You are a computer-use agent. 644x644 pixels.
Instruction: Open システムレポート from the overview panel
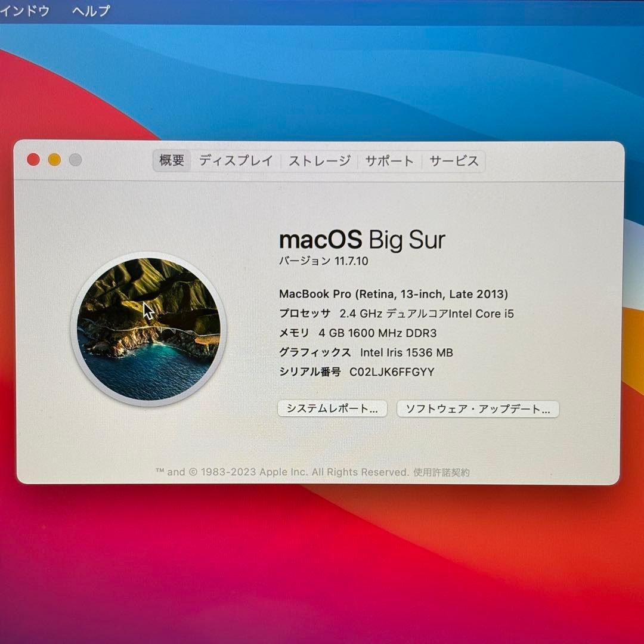pos(332,409)
